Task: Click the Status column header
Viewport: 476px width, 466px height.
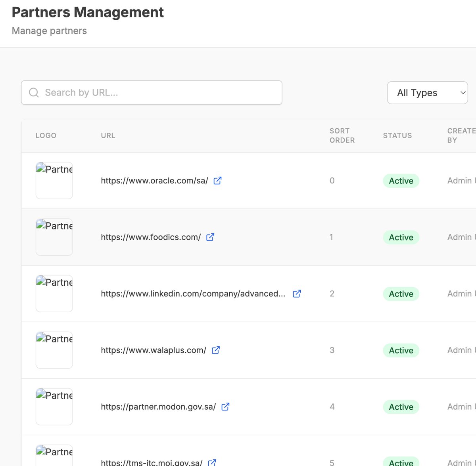Action: [397, 136]
